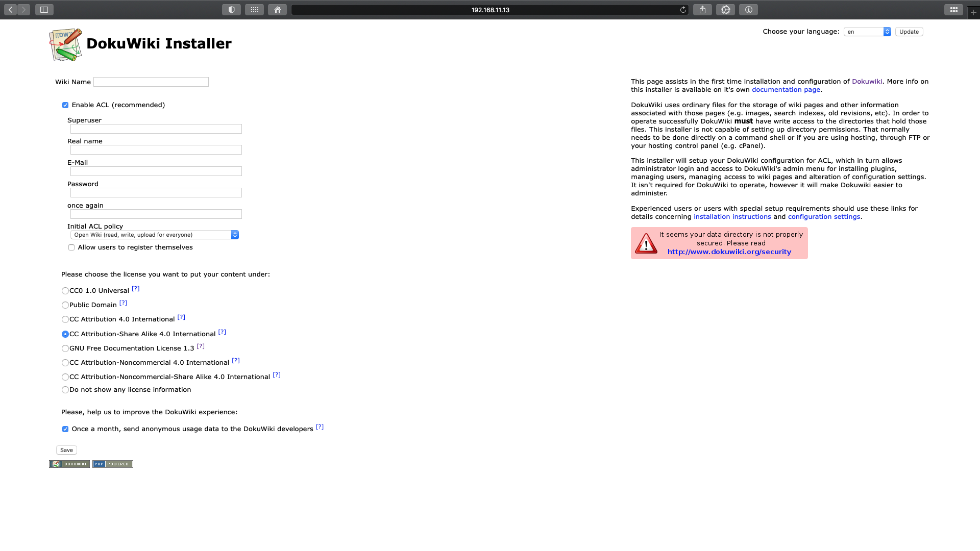The width and height of the screenshot is (980, 551).
Task: Open the language selection dropdown
Action: 867,32
